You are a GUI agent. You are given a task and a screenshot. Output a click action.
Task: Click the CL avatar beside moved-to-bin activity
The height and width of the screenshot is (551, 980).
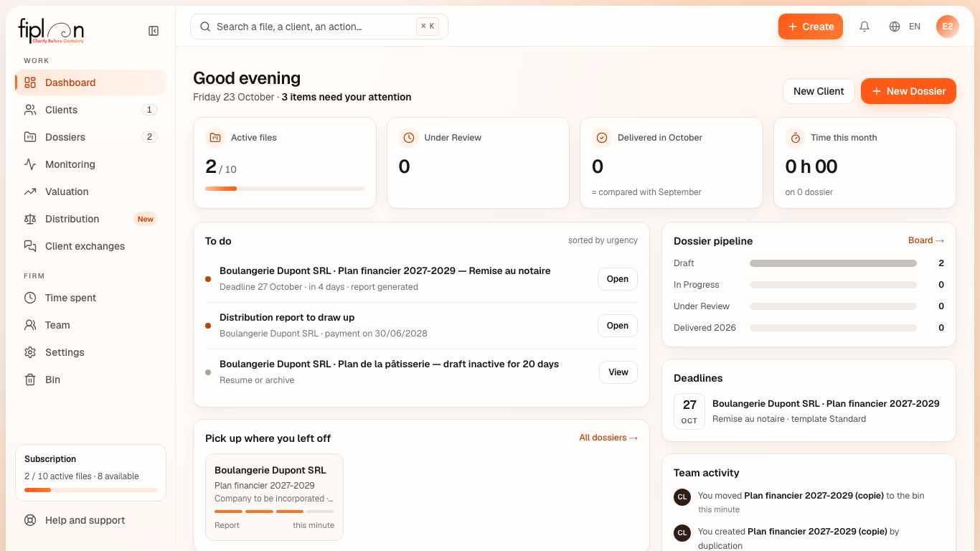point(682,496)
